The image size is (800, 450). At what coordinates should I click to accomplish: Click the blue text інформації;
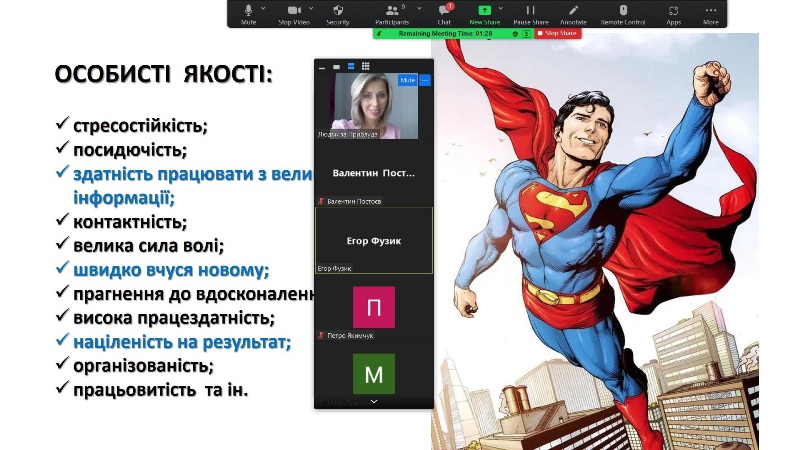pyautogui.click(x=124, y=197)
